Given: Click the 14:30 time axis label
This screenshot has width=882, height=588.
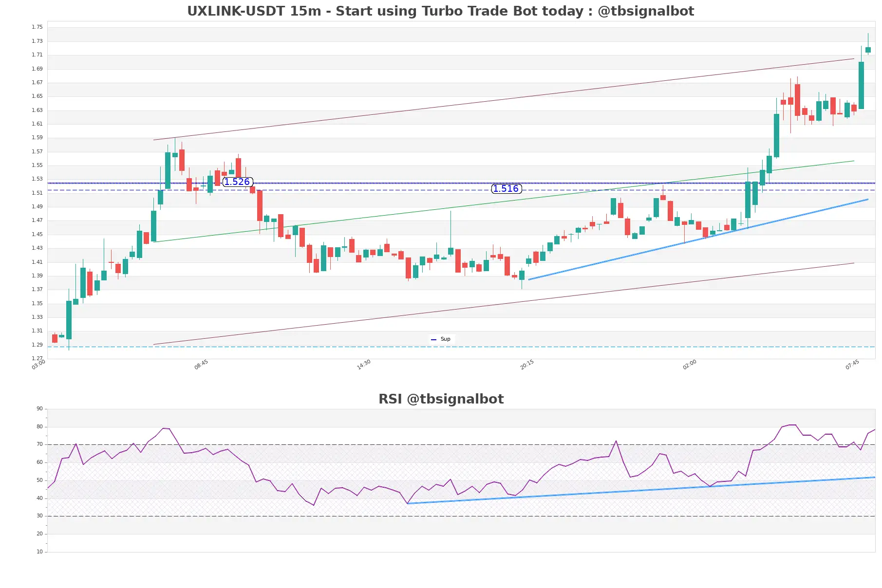Looking at the screenshot, I should pos(364,365).
